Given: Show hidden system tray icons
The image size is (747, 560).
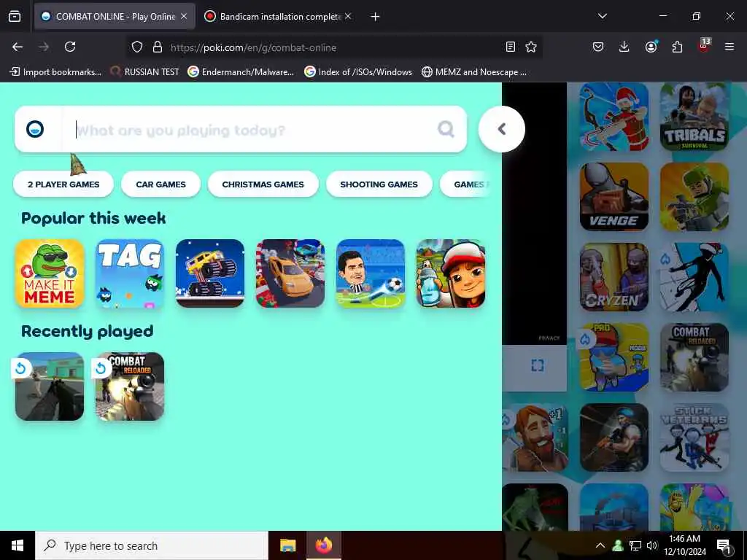Looking at the screenshot, I should (600, 545).
